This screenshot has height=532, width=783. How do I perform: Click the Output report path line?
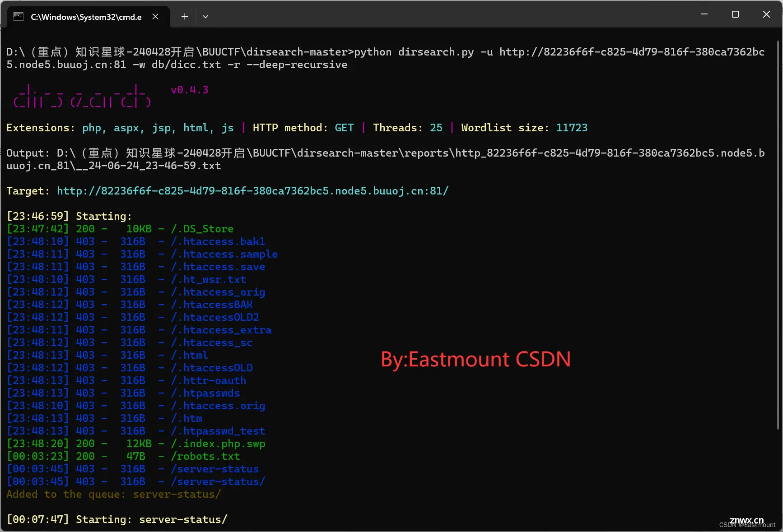point(386,159)
